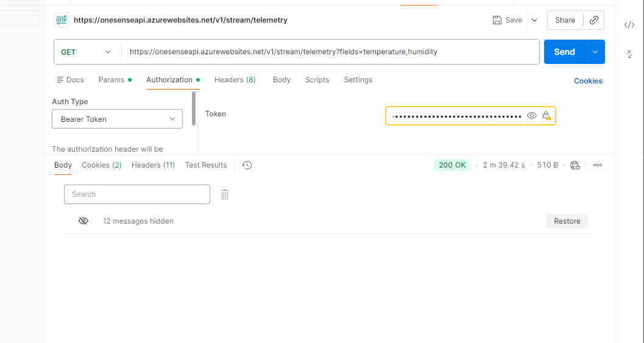
Task: Click the 'Auth Type' label
Action: pos(70,102)
